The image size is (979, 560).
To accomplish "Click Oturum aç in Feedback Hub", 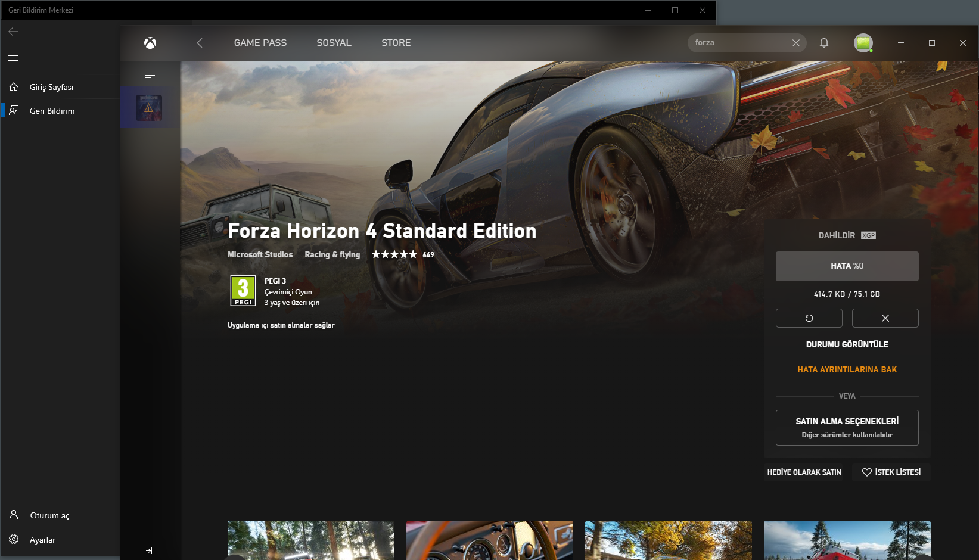I will 61,515.
